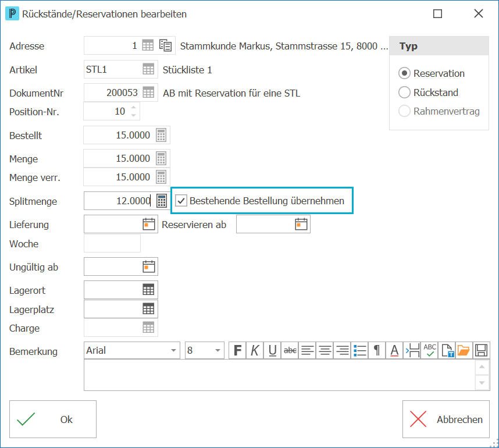The height and width of the screenshot is (448, 499).
Task: Toggle italic (K) formatting
Action: point(255,350)
